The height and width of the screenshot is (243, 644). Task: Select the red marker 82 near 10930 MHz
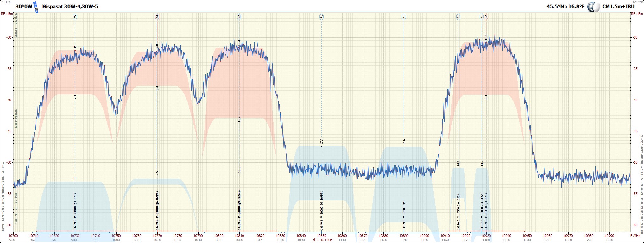[486, 17]
